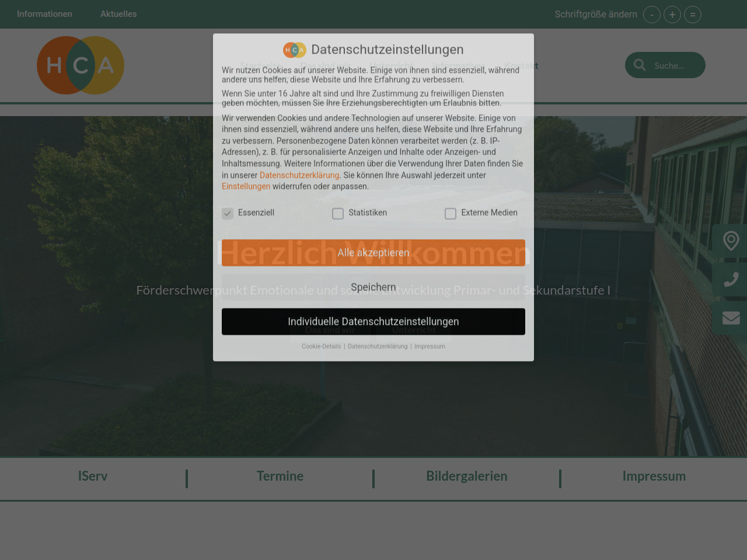Open the Aktuelles top menu
Viewport: 747px width, 560px height.
118,14
